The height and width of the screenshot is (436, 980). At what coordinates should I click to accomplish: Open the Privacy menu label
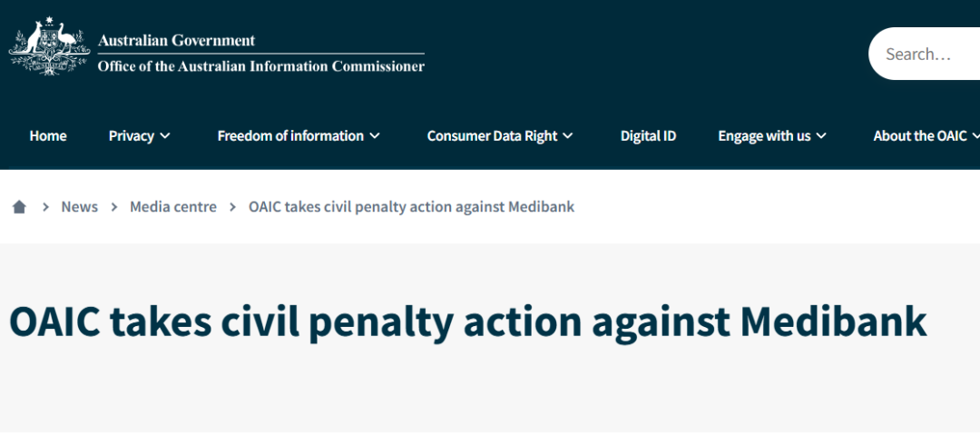click(132, 136)
